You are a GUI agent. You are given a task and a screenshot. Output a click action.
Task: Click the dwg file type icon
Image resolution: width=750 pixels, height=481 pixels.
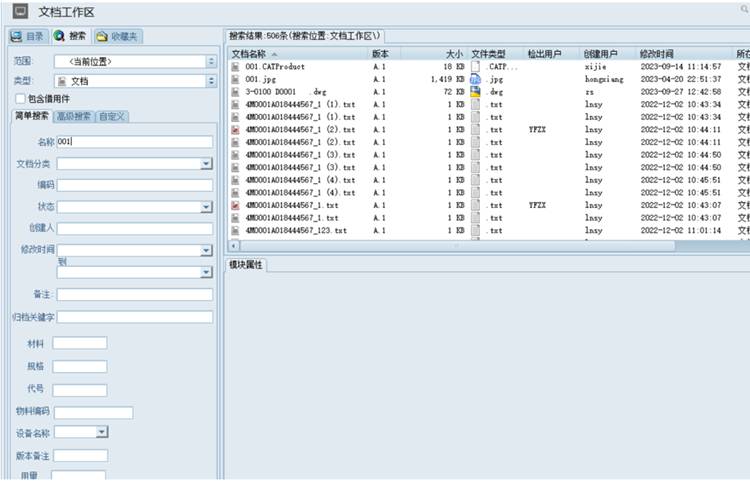click(476, 92)
